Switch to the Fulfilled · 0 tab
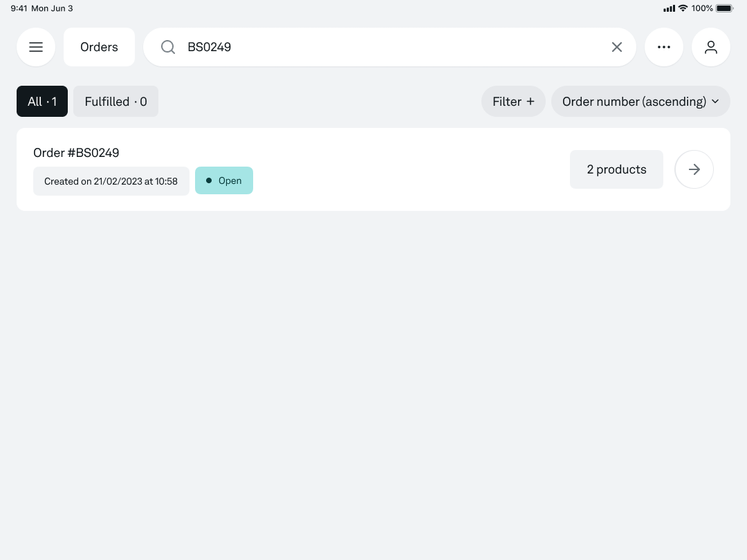747x560 pixels. 116,102
